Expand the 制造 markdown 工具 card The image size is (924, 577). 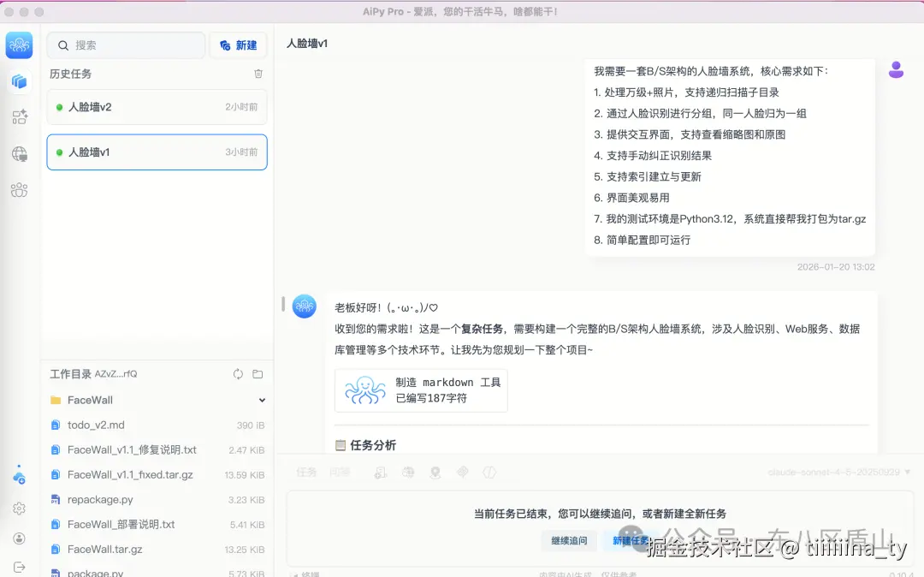pyautogui.click(x=421, y=390)
